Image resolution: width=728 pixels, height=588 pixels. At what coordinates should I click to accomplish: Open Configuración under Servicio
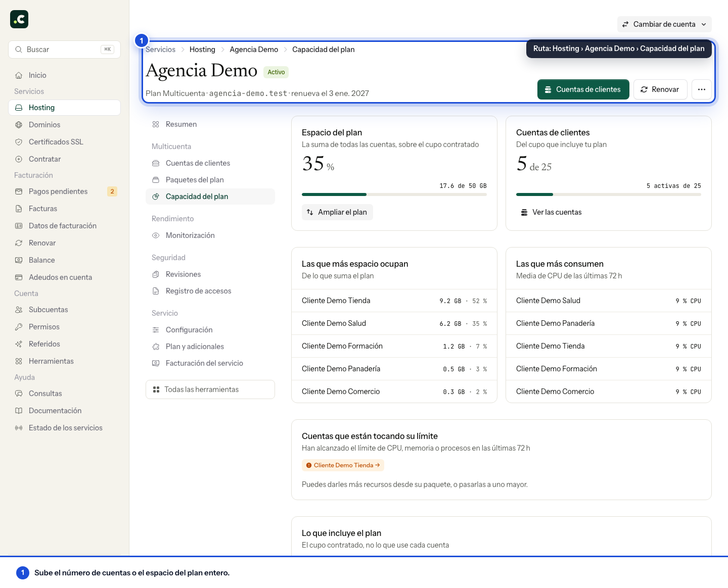click(x=210, y=330)
